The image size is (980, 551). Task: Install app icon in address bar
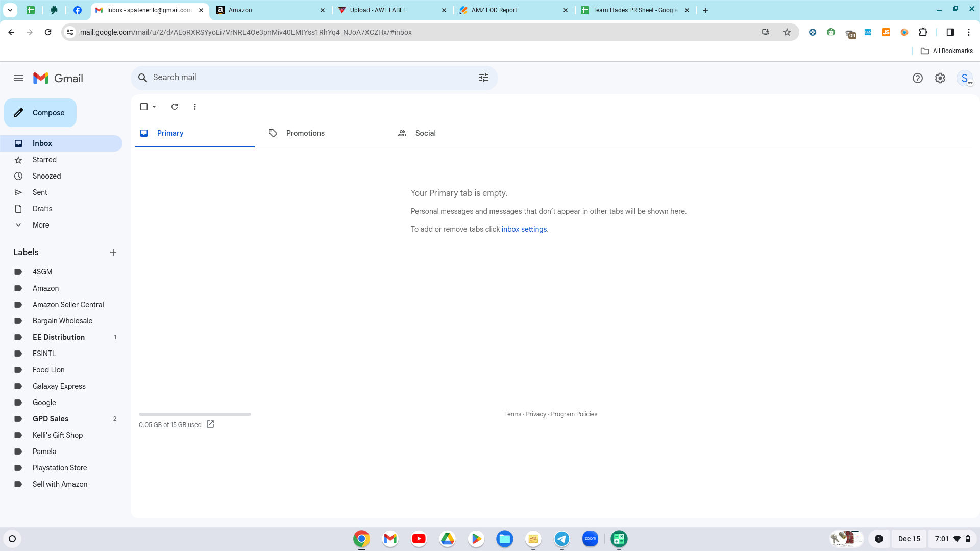coord(765,32)
